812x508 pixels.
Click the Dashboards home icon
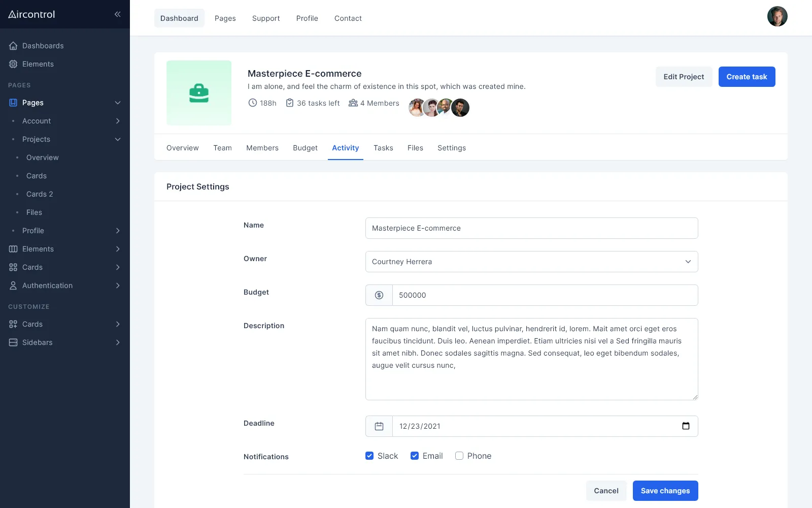(x=13, y=46)
